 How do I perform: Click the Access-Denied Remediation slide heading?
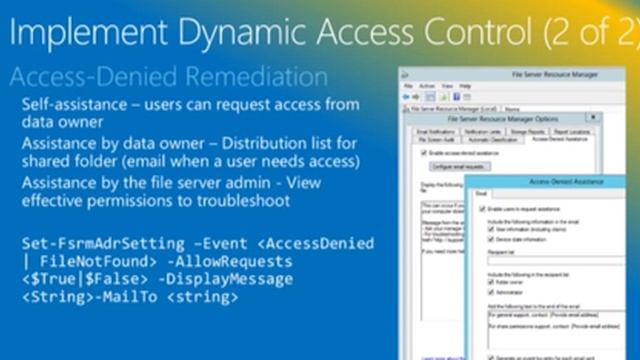169,77
